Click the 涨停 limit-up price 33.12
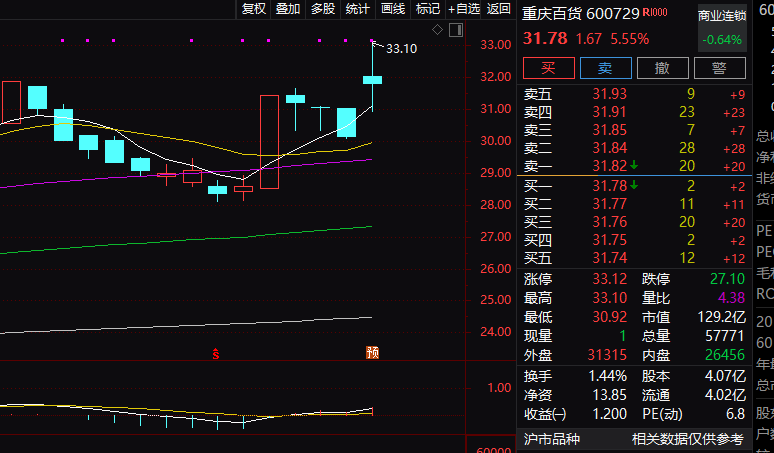 610,279
